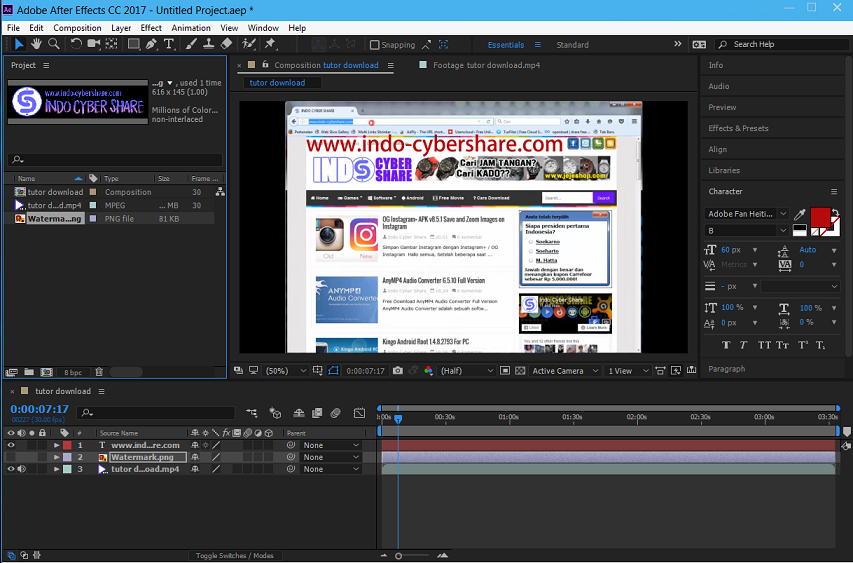This screenshot has height=563, width=853.
Task: Open the Graph Editor in timeline
Action: coord(359,413)
